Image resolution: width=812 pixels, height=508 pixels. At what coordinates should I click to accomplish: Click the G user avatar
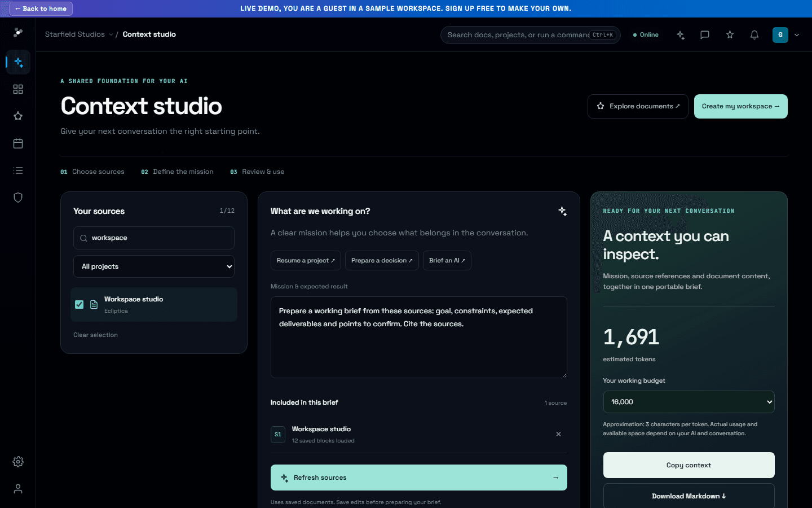pyautogui.click(x=780, y=35)
